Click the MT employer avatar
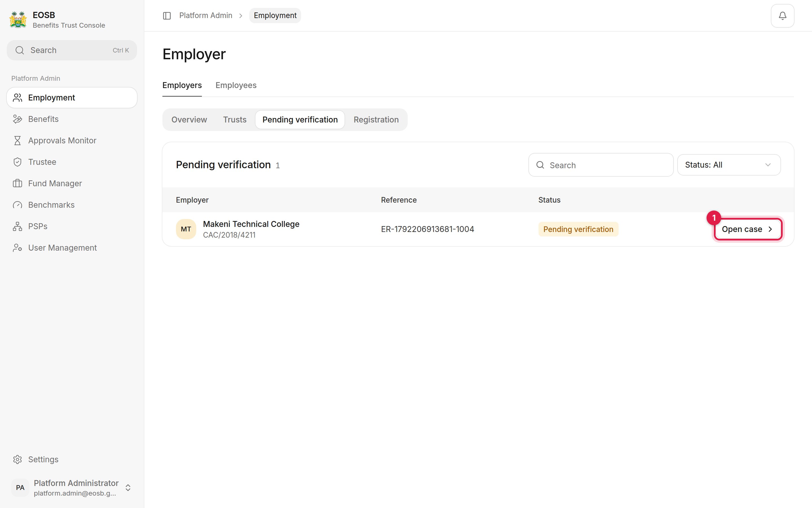Screen dimensions: 812x508 (186, 229)
